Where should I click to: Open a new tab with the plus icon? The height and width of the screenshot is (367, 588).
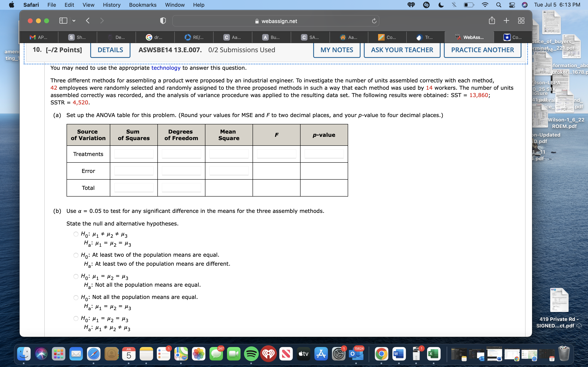pyautogui.click(x=506, y=21)
